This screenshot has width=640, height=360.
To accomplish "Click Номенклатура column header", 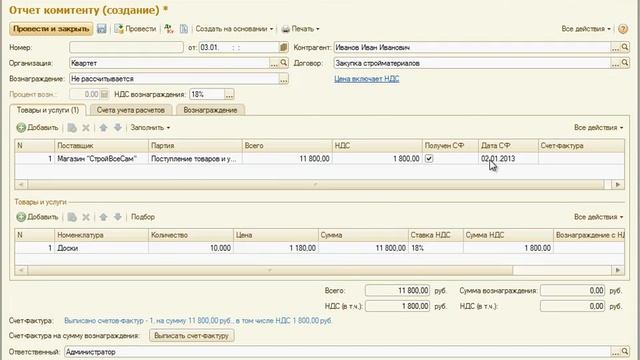I will pos(101,235).
